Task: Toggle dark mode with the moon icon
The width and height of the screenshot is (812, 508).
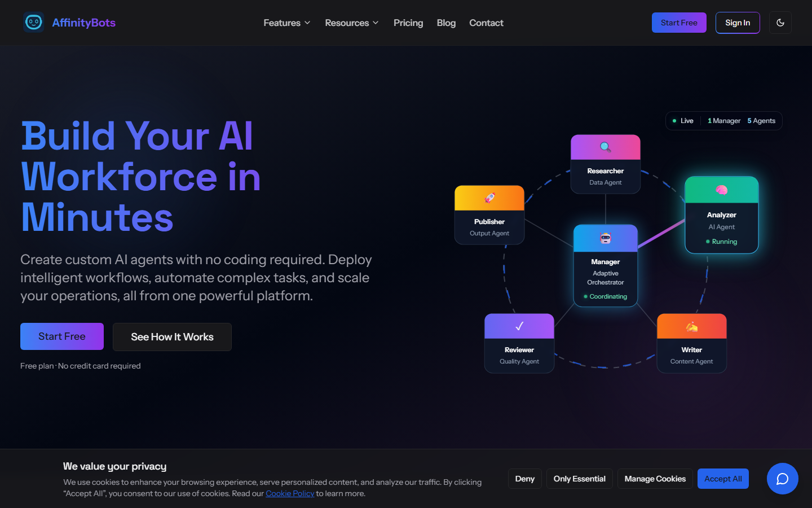Action: 780,23
